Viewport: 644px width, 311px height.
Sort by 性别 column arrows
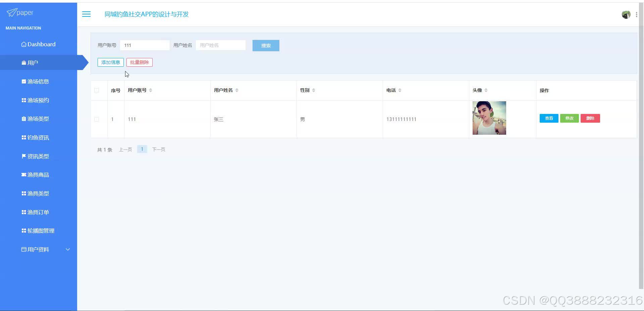coord(314,90)
